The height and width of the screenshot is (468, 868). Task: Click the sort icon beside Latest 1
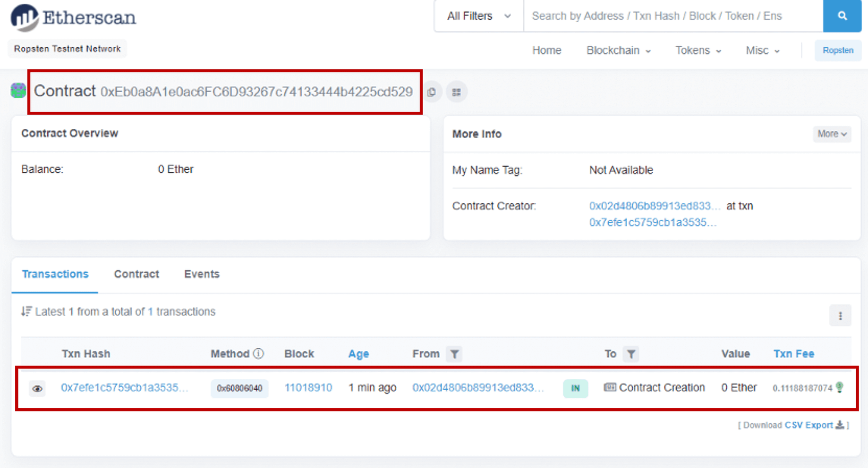(x=26, y=311)
